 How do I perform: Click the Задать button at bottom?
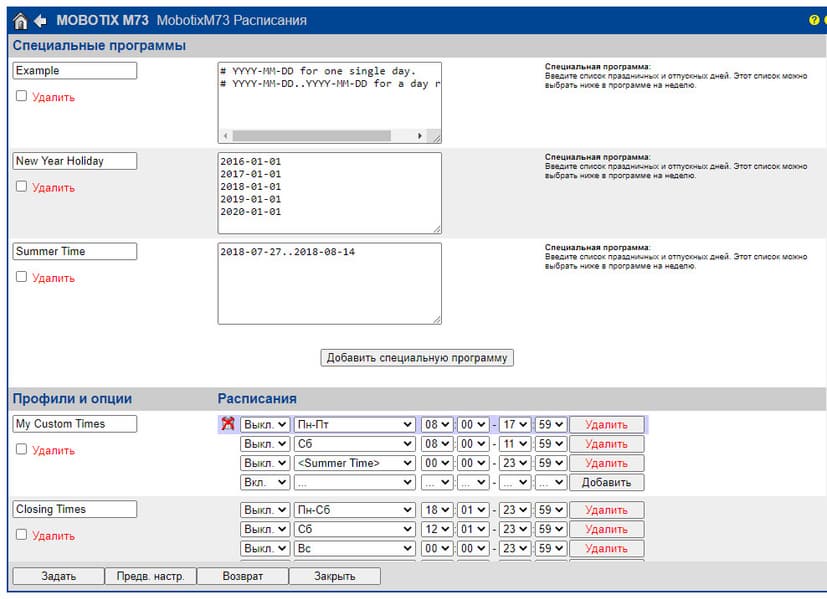point(59,576)
